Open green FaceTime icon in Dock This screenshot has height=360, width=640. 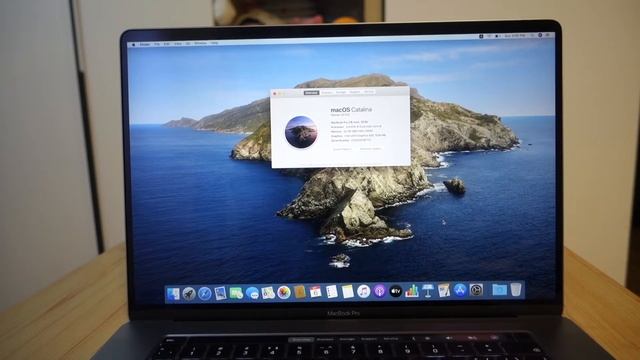coord(236,293)
